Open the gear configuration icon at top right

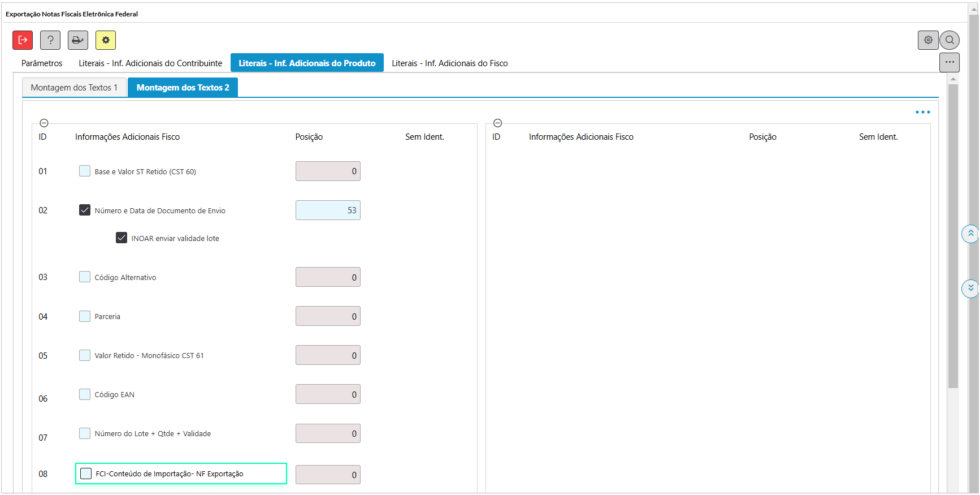[928, 40]
